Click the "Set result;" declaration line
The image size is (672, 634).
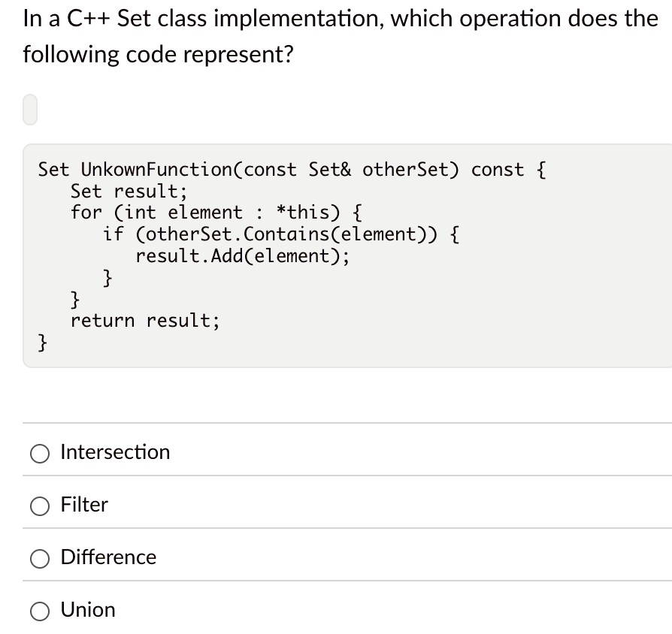[128, 191]
